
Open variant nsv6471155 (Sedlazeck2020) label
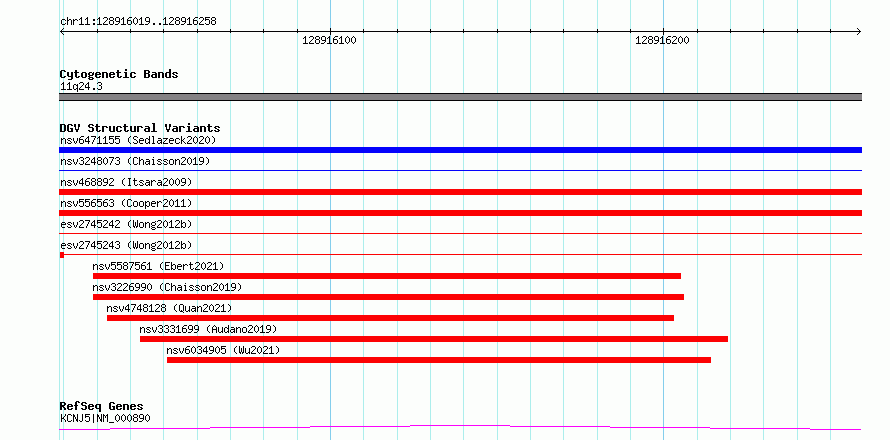point(138,140)
